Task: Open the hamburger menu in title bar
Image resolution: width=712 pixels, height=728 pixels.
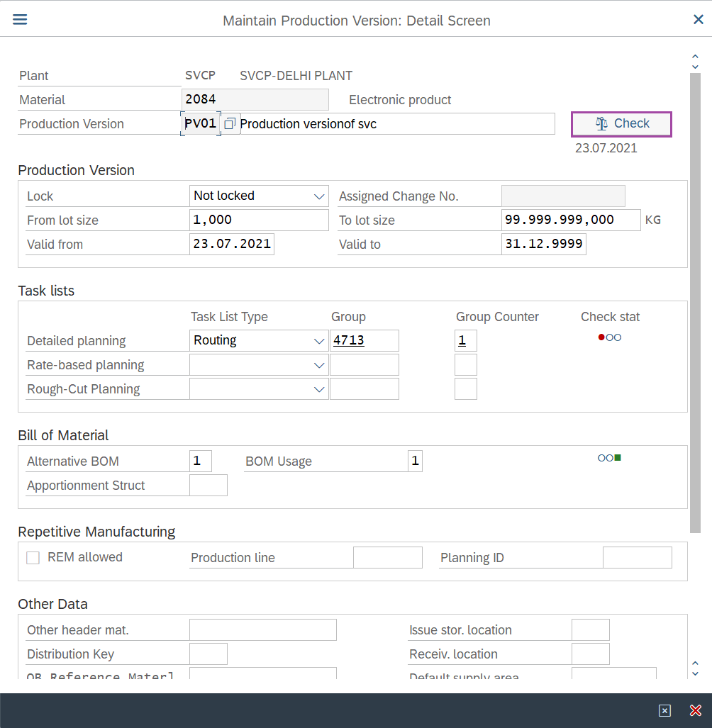Action: (20, 19)
